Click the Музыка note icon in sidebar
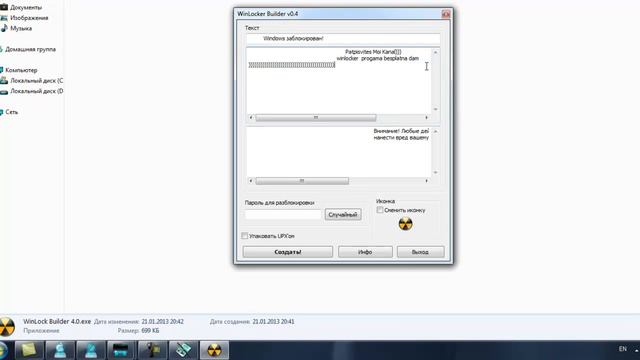Viewport: 640px width, 360px height. [x=4, y=28]
